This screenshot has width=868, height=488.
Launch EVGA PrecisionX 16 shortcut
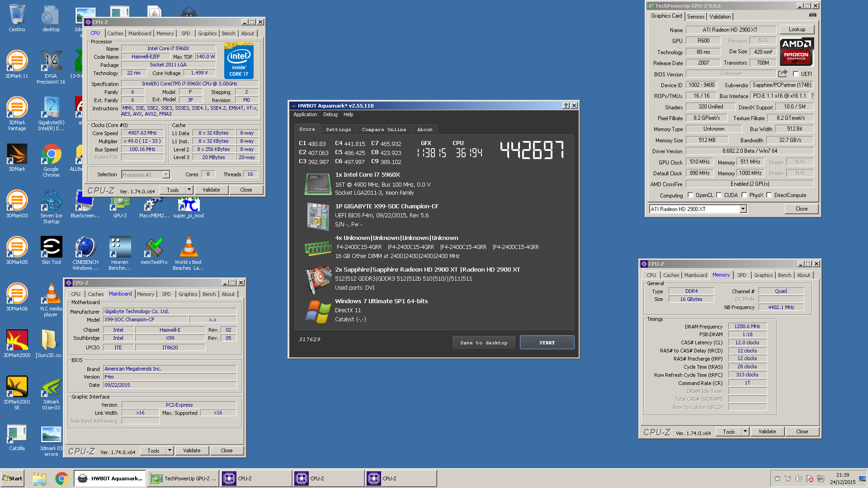tap(51, 67)
